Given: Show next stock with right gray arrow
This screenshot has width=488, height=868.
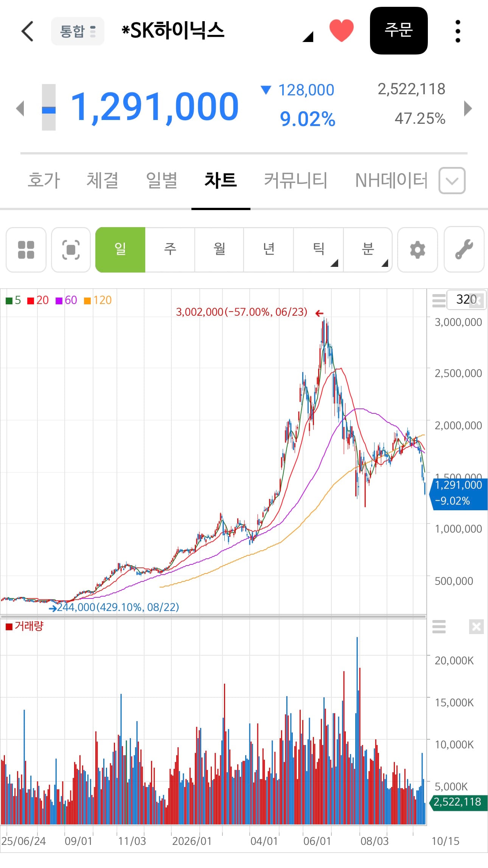Looking at the screenshot, I should pos(468,109).
